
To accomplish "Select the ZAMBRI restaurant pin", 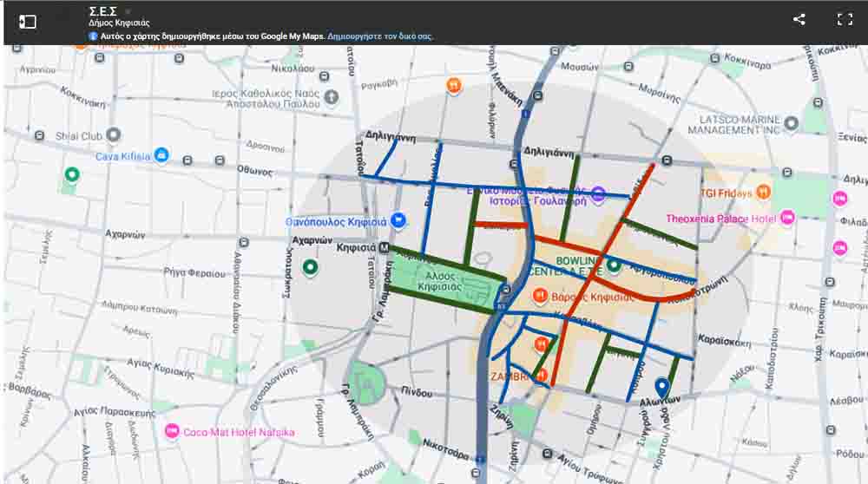I will point(542,376).
